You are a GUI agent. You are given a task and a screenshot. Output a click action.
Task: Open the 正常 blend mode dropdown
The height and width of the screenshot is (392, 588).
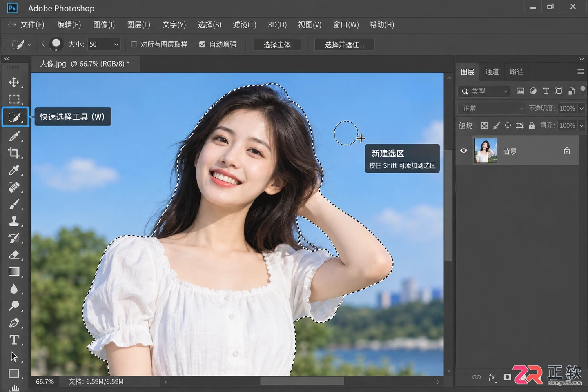(x=491, y=109)
